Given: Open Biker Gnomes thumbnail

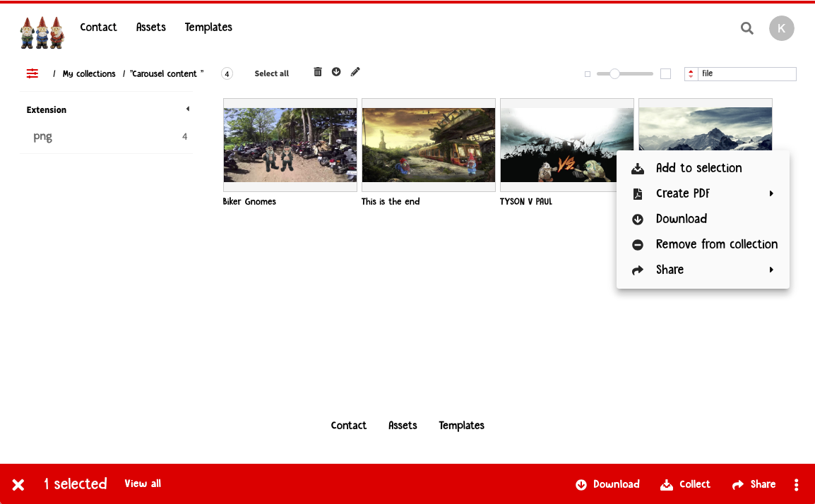Looking at the screenshot, I should pyautogui.click(x=290, y=145).
